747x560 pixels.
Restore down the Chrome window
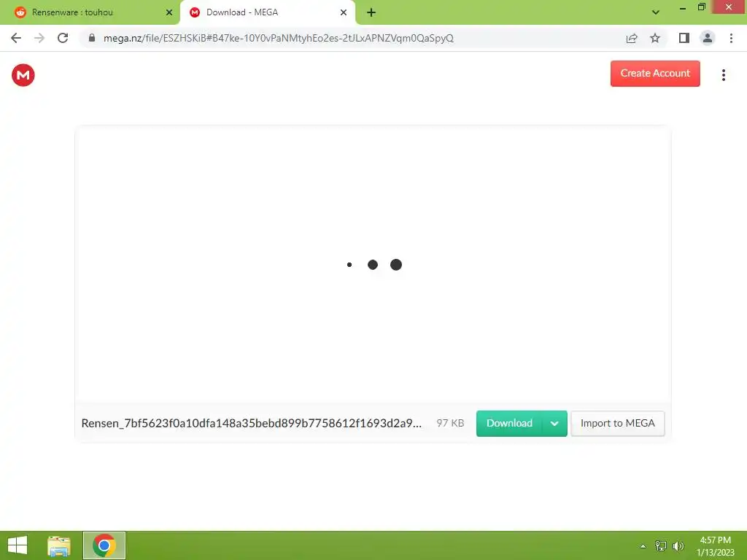pyautogui.click(x=701, y=7)
